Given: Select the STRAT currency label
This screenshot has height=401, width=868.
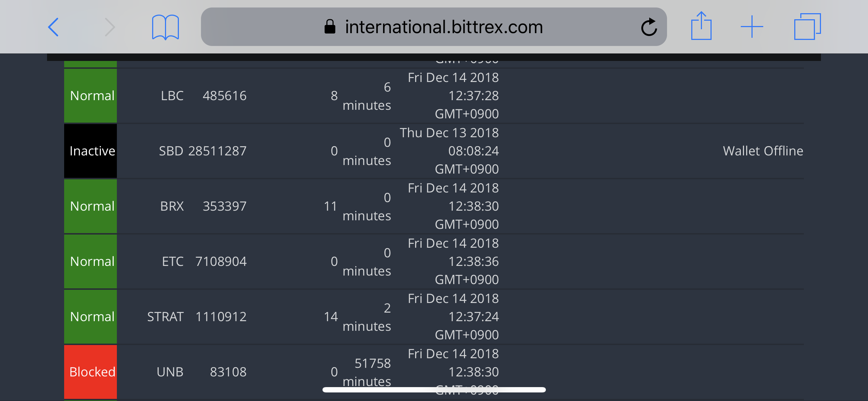Looking at the screenshot, I should tap(165, 317).
